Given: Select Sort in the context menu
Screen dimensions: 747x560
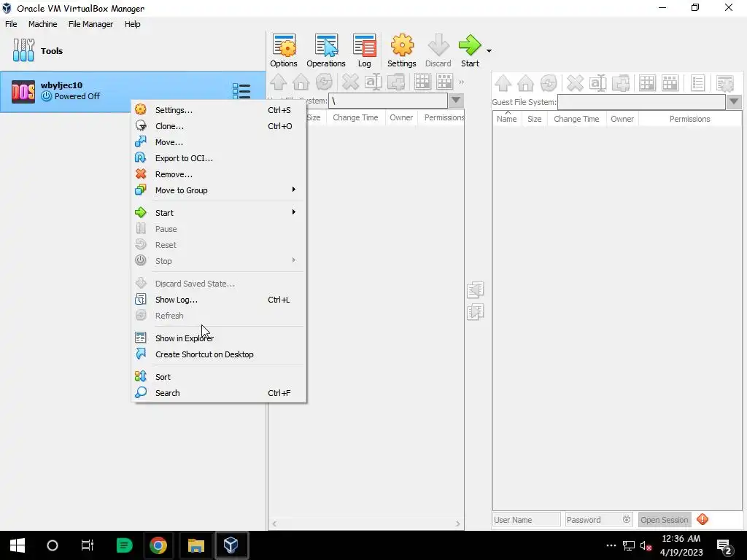Looking at the screenshot, I should point(219,377).
